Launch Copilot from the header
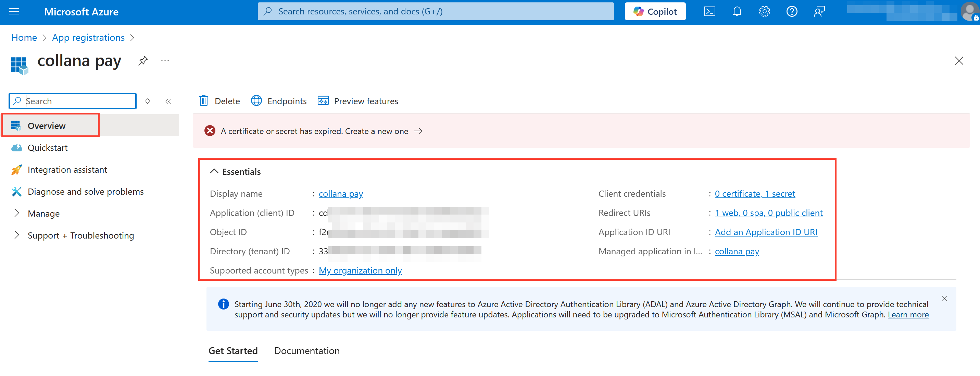Viewport: 980px width, 376px height. [655, 11]
